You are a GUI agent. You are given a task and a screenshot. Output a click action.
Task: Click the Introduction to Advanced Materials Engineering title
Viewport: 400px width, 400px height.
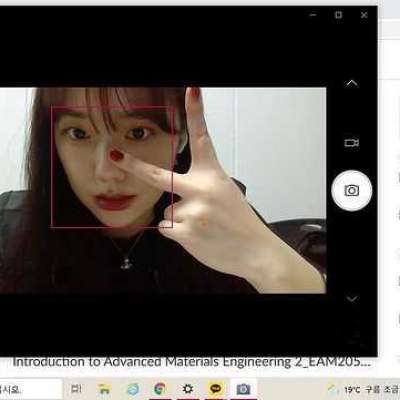pos(191,362)
